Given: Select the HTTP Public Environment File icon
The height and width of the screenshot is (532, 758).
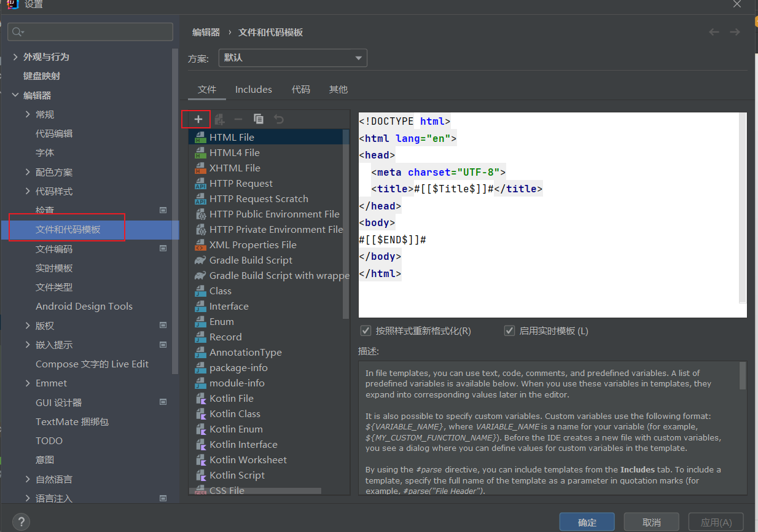Looking at the screenshot, I should (200, 214).
